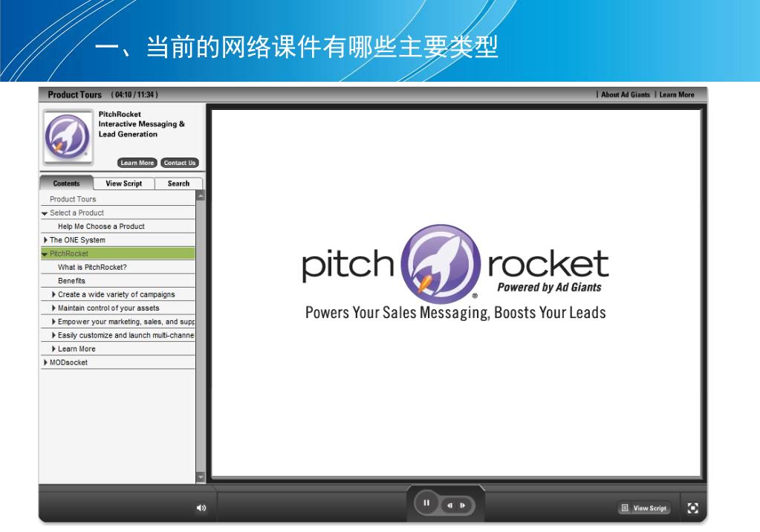This screenshot has width=760, height=532.
Task: Pause playback with the pause button
Action: 426,503
